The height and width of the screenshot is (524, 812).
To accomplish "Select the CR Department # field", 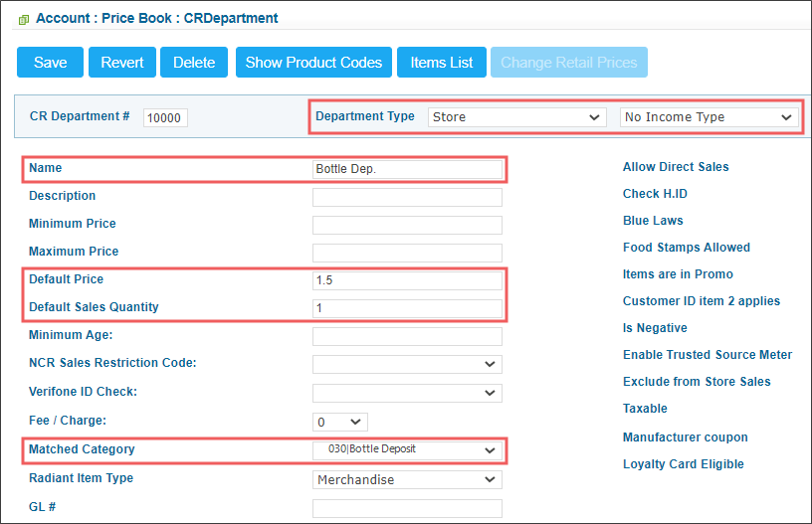I will (x=165, y=117).
